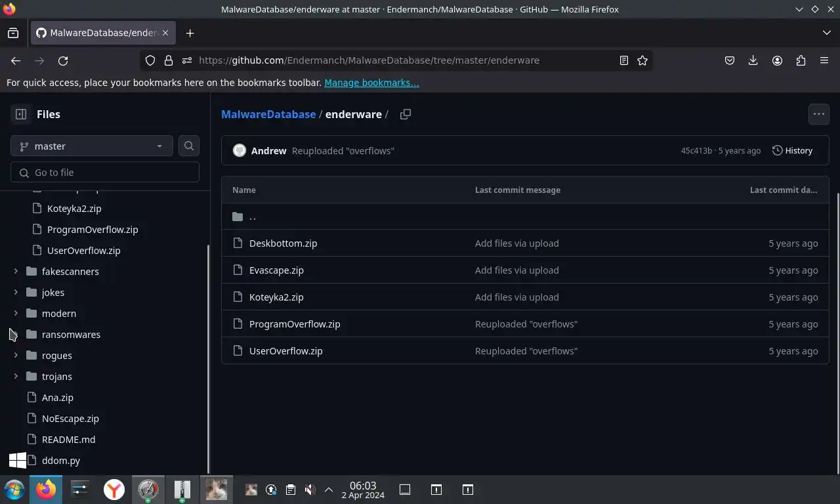Screen dimensions: 840x504
Task: Open UserOverflow.zip in the file table
Action: point(286,350)
